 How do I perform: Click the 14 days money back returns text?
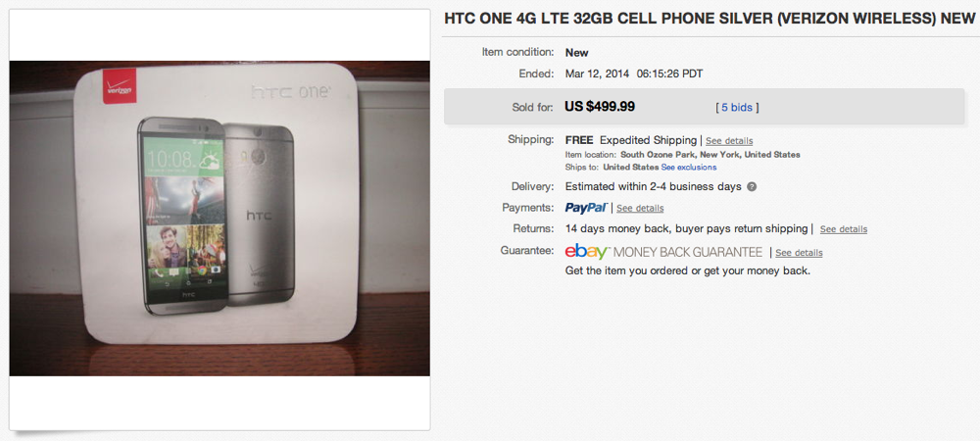pos(687,228)
